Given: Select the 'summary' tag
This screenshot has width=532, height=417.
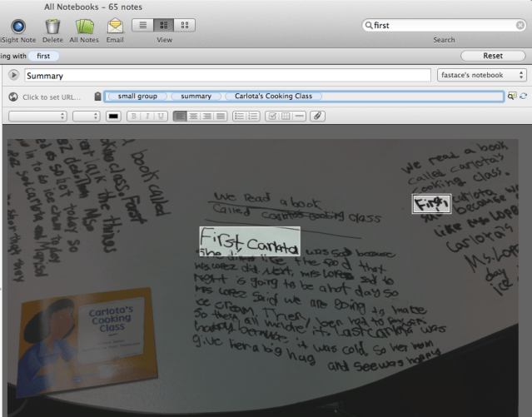Looking at the screenshot, I should [x=196, y=97].
